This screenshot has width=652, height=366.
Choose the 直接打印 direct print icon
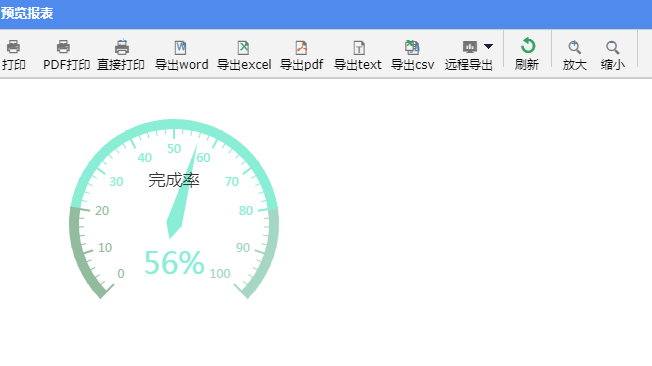coord(122,47)
